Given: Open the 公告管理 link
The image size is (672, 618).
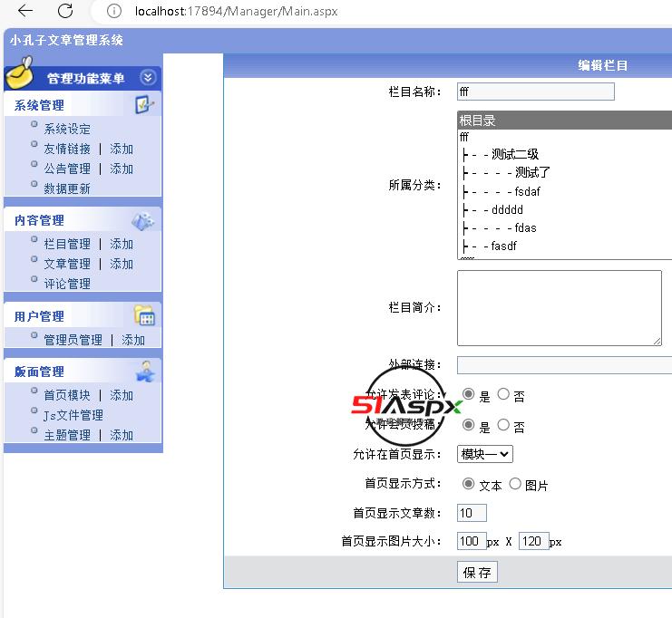Looking at the screenshot, I should tap(67, 169).
